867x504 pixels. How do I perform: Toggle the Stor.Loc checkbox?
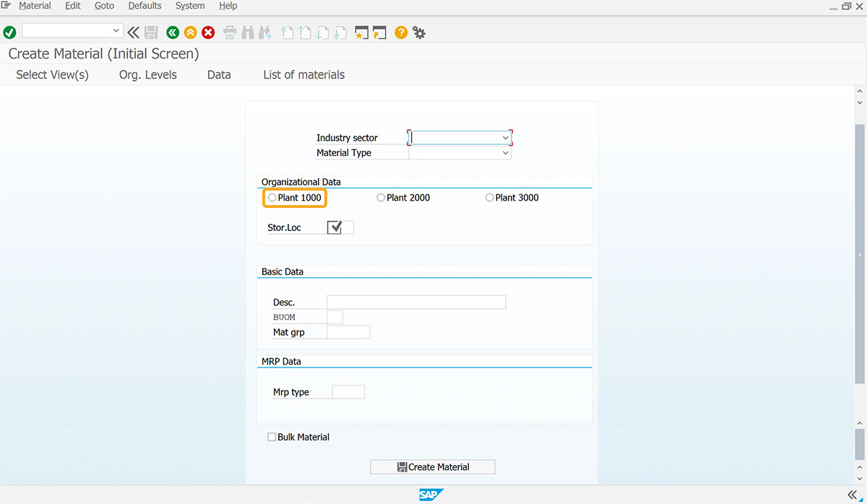click(335, 227)
